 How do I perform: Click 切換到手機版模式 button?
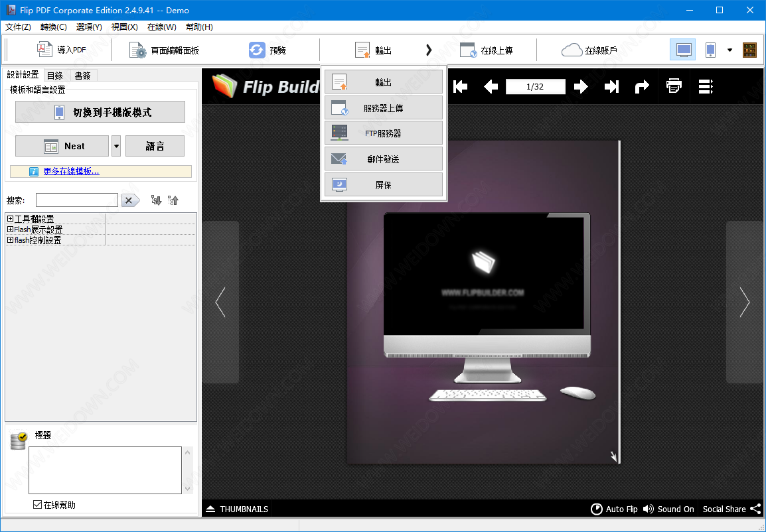[100, 112]
